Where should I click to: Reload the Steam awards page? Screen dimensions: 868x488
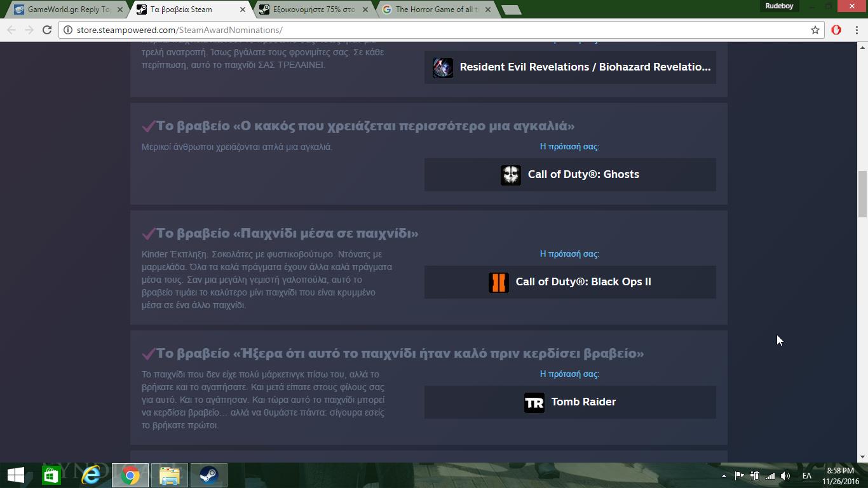[47, 30]
